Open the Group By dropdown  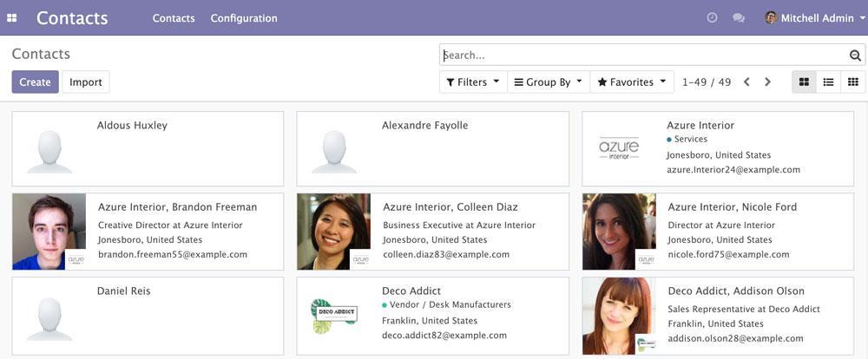pyautogui.click(x=549, y=82)
